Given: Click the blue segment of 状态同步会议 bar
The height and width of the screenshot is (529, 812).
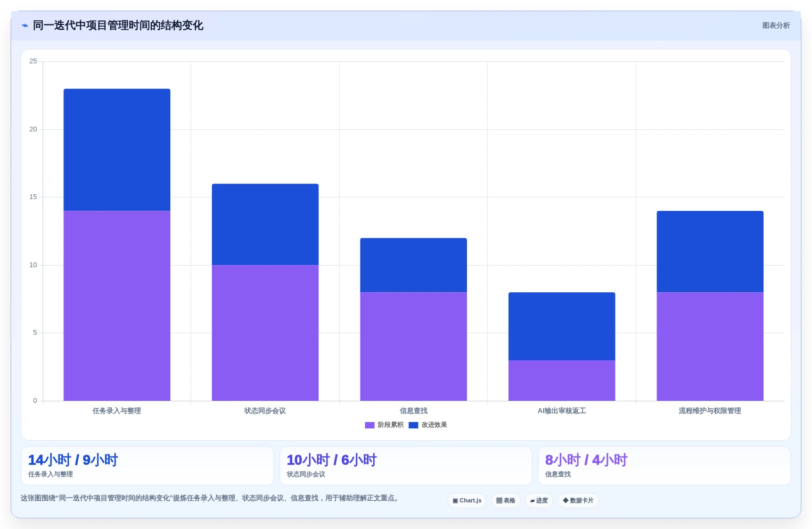Looking at the screenshot, I should (x=265, y=225).
